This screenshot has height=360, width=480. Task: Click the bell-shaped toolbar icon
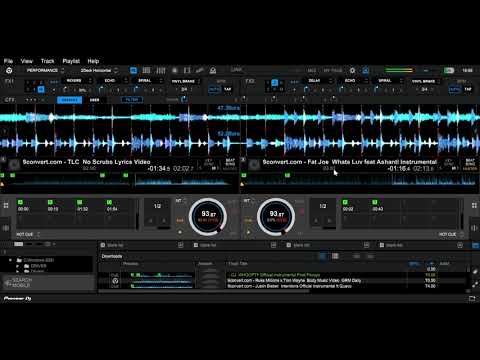[213, 70]
